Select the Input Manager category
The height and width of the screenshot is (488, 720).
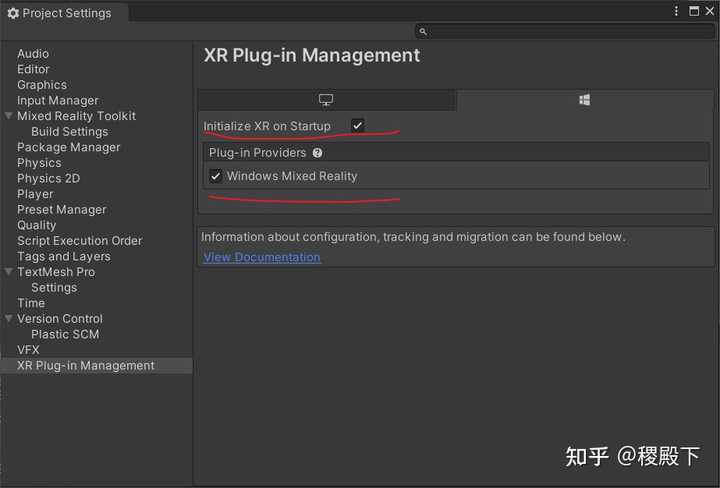tap(58, 101)
